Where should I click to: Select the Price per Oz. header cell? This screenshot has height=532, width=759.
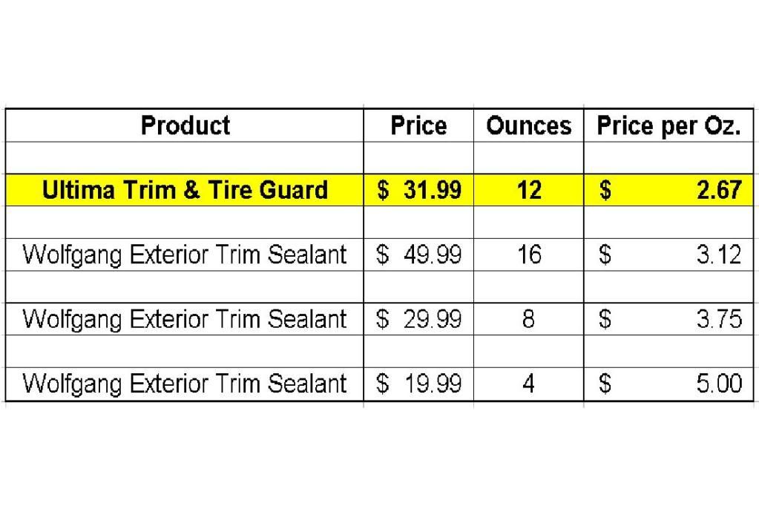coord(668,125)
